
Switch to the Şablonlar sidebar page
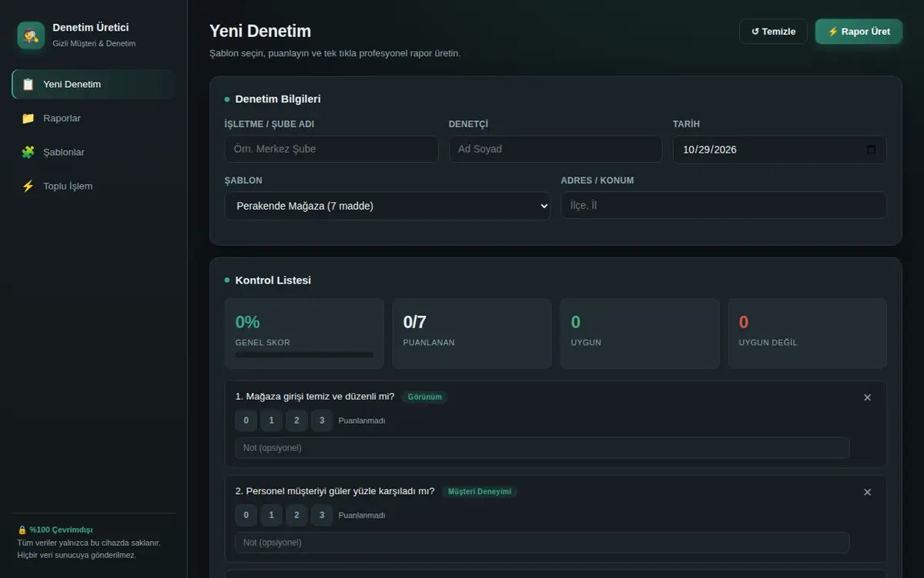coord(93,152)
